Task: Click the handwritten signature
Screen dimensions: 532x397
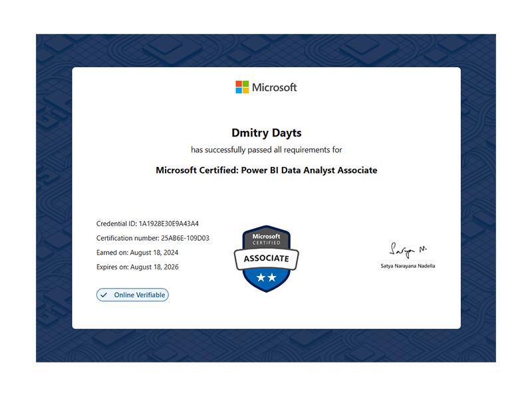Action: (408, 250)
